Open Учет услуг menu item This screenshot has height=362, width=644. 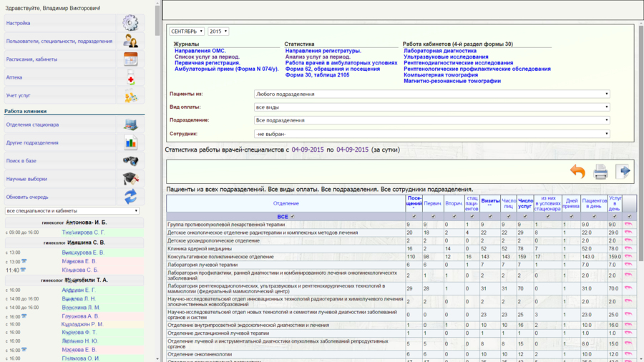click(18, 95)
